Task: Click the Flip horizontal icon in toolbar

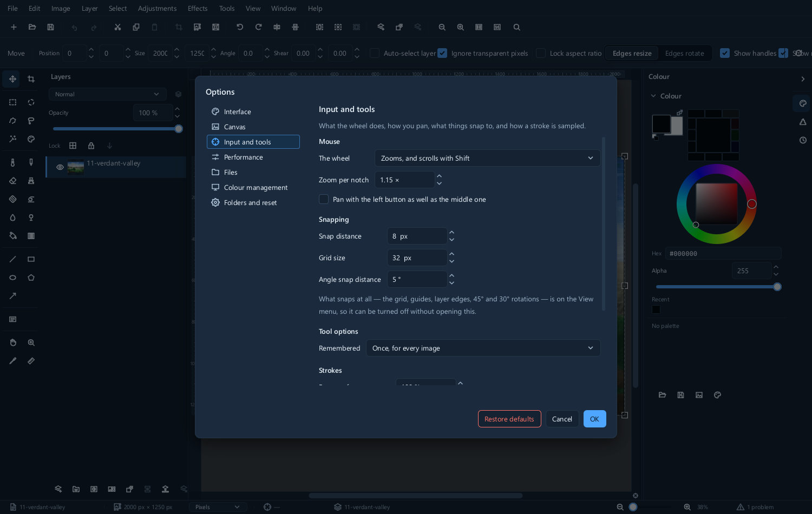Action: pos(277,27)
